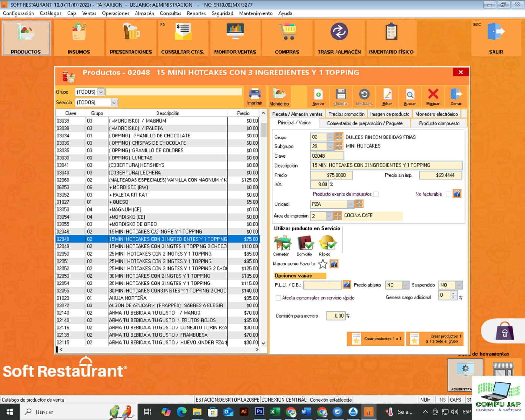Open the INSUMOS module
Screen dimensions: 525x420
79,38
